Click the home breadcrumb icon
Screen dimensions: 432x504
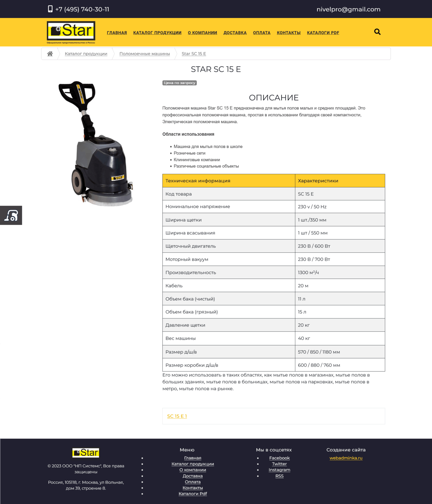click(x=50, y=54)
